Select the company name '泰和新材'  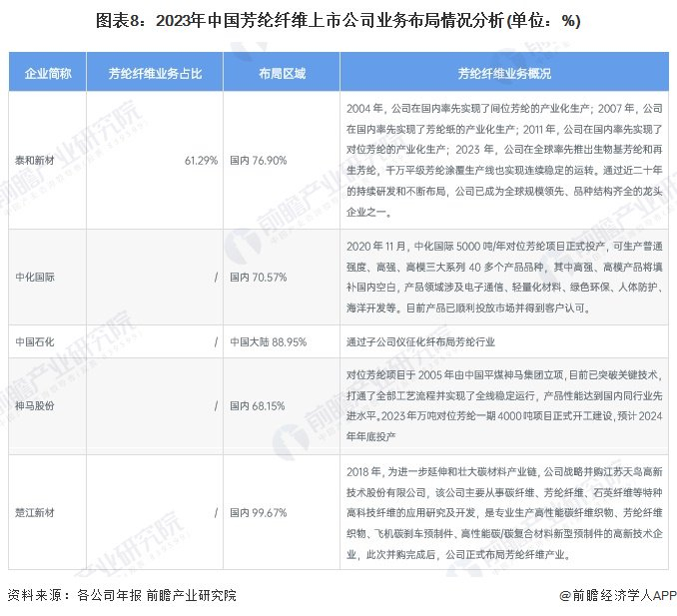(35, 161)
